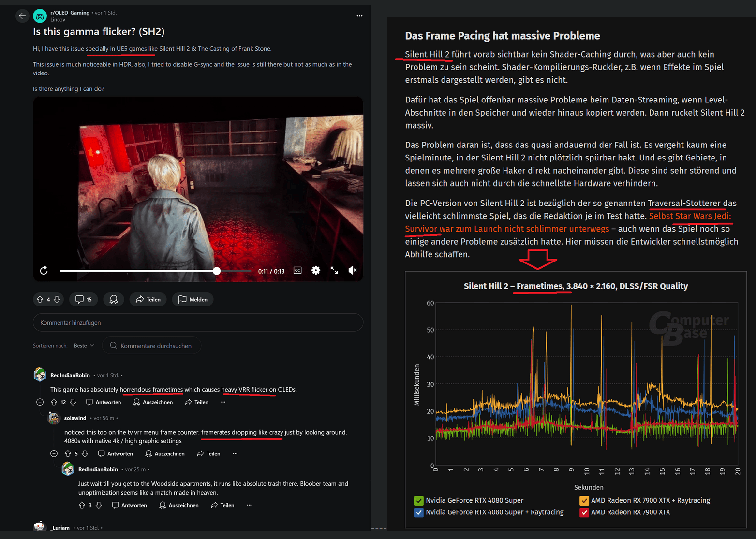Share (Teilen) solawind's comment
The height and width of the screenshot is (539, 756).
coord(208,453)
